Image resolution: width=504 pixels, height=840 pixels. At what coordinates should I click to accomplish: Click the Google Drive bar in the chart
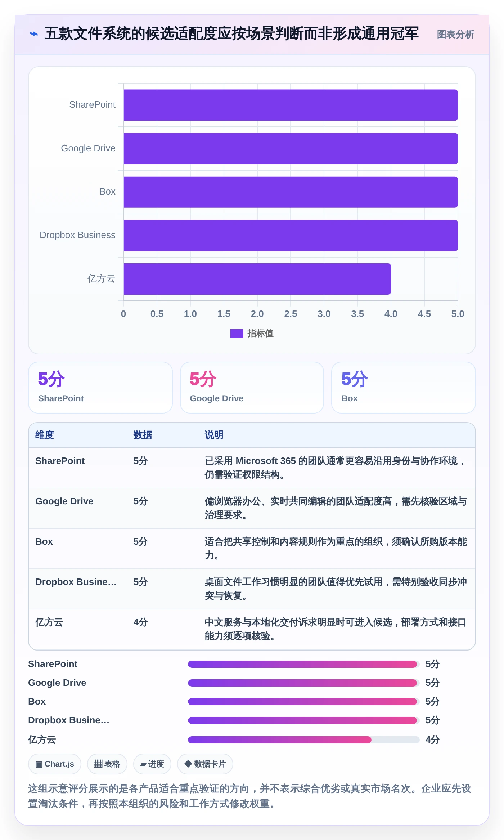pos(291,148)
